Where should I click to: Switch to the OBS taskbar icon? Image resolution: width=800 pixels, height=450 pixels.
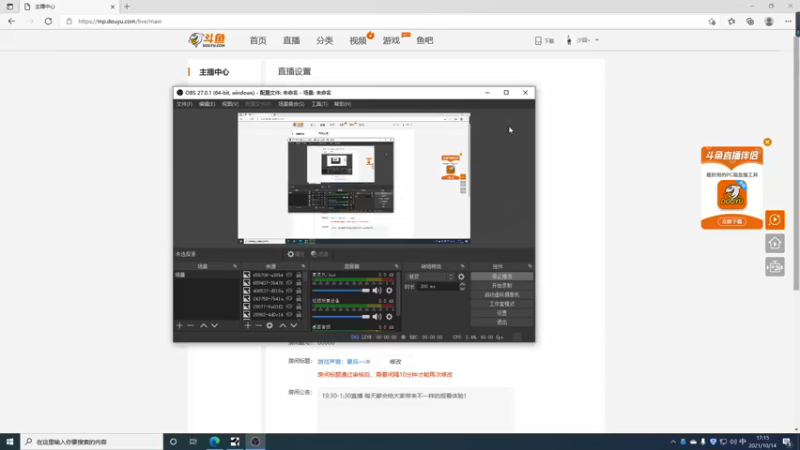[256, 442]
